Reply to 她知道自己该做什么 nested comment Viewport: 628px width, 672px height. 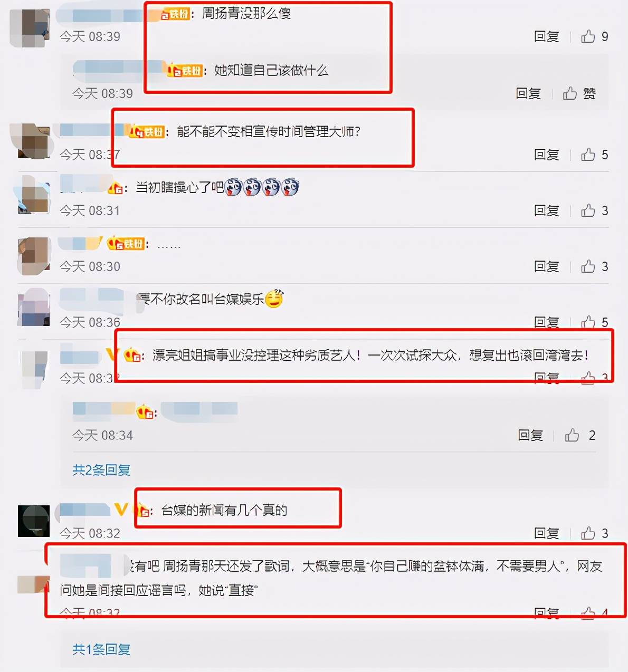(x=528, y=93)
